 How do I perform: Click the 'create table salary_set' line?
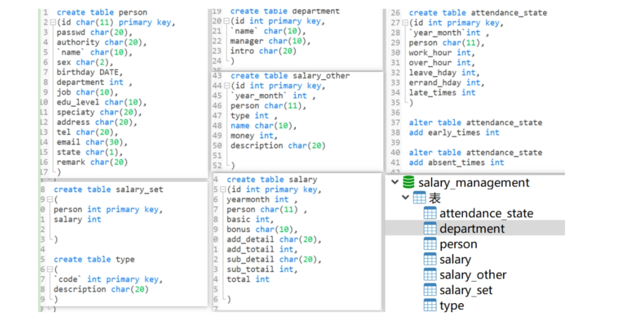pos(108,189)
